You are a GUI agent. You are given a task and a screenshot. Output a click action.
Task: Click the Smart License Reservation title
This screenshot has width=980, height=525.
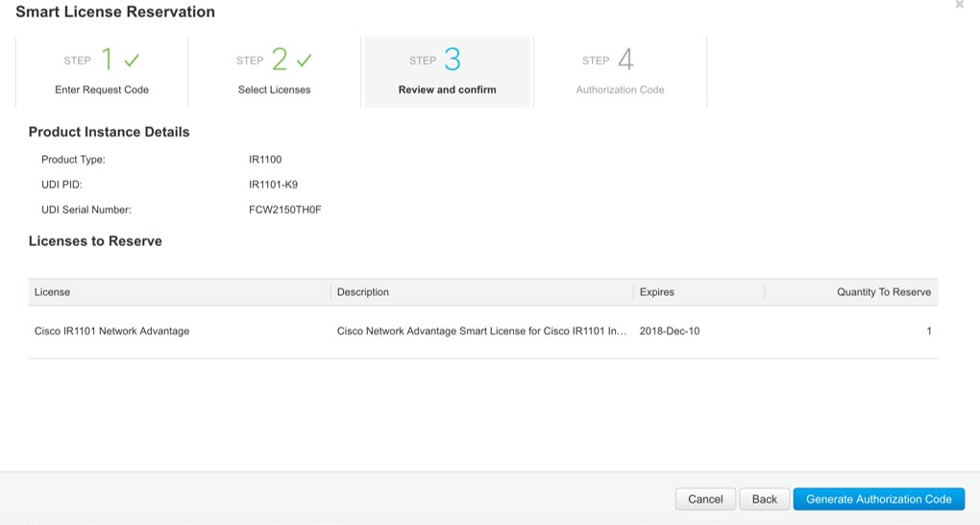pyautogui.click(x=115, y=12)
